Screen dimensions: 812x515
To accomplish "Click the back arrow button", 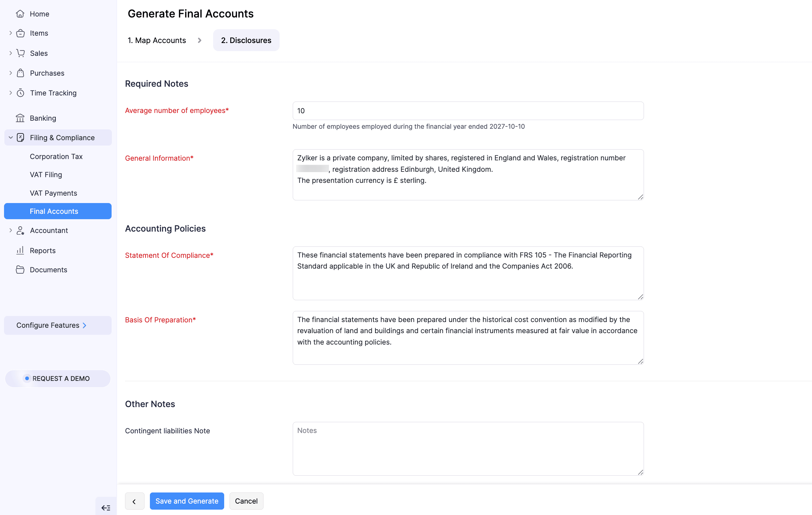I will tap(134, 501).
